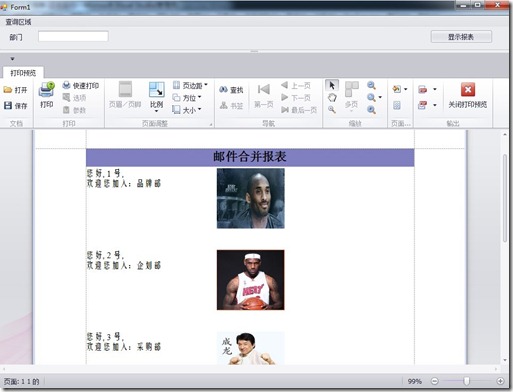Click 快速打印 (Quick Print)
The image size is (513, 392).
tap(80, 86)
